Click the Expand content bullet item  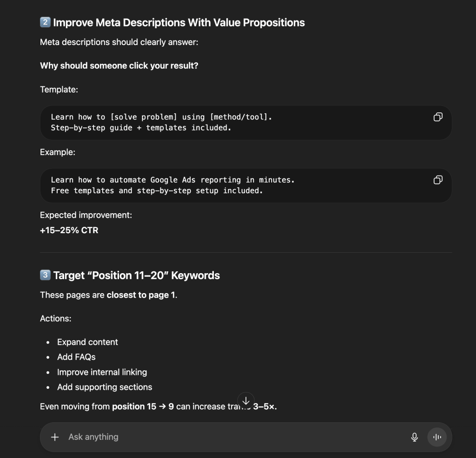[87, 342]
